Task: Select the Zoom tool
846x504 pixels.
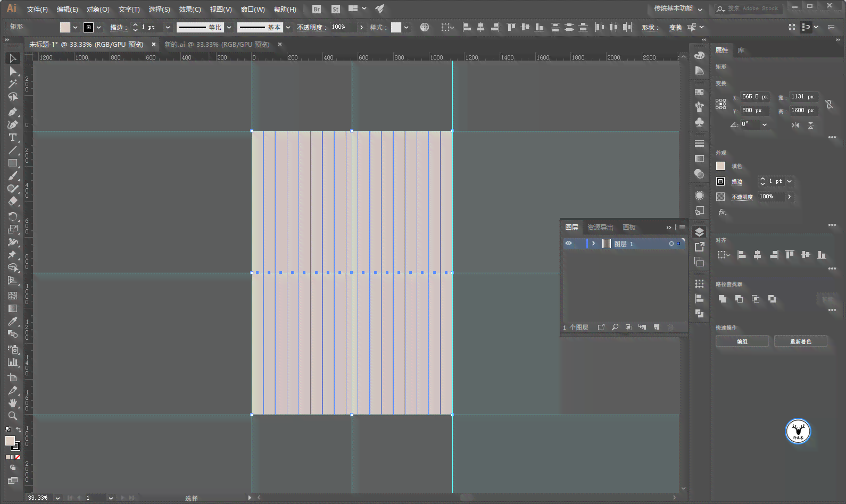Action: click(13, 416)
